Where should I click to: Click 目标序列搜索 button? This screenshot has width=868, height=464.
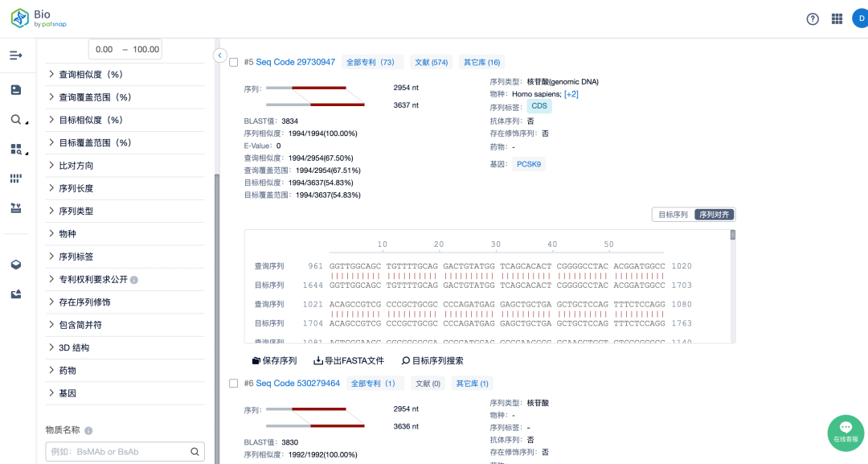432,360
